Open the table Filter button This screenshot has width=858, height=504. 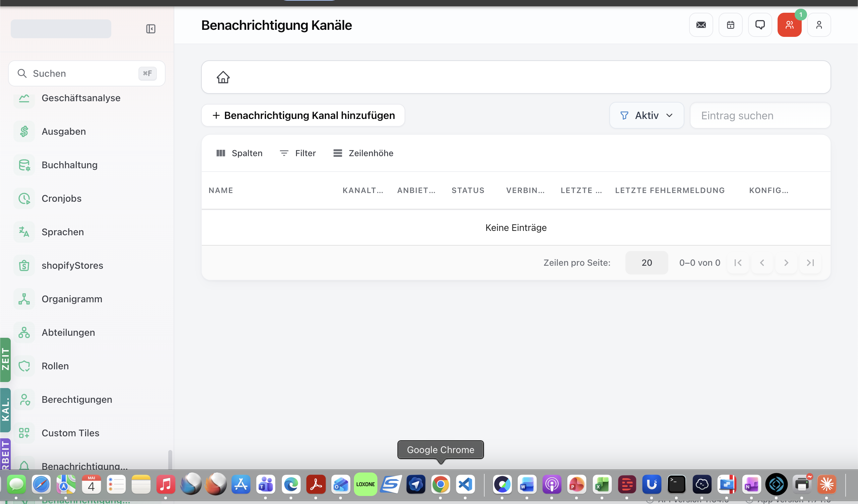tap(298, 153)
